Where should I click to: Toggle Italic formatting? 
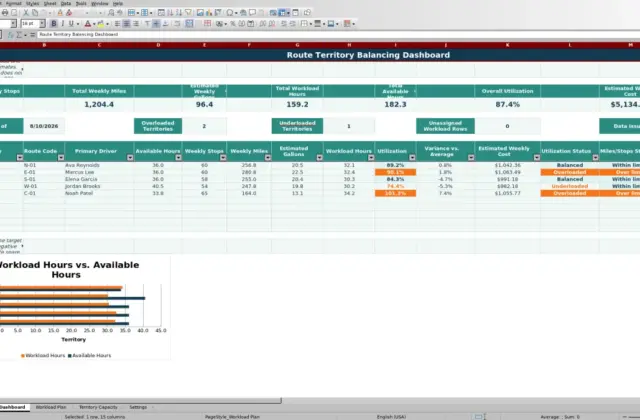click(x=62, y=24)
